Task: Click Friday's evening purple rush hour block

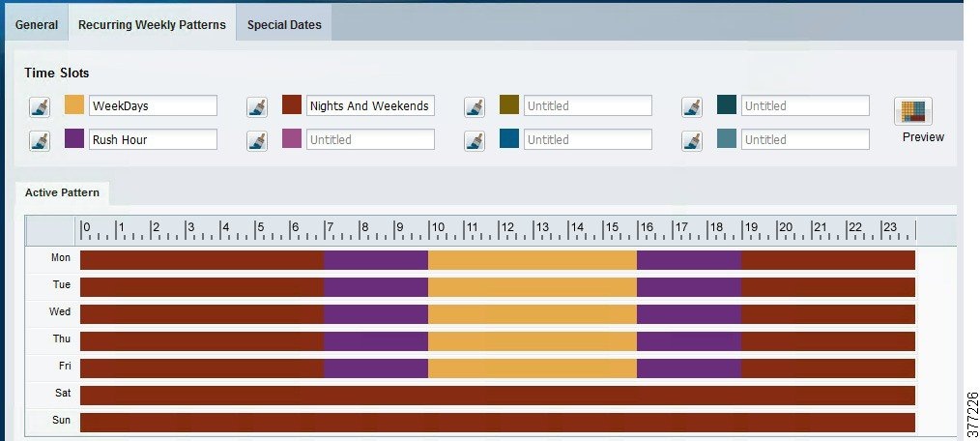Action: [x=688, y=368]
